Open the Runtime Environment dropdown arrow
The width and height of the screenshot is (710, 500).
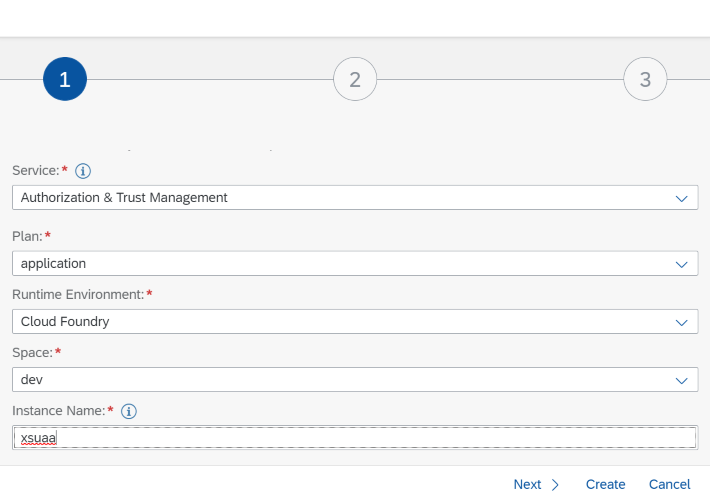pos(681,322)
